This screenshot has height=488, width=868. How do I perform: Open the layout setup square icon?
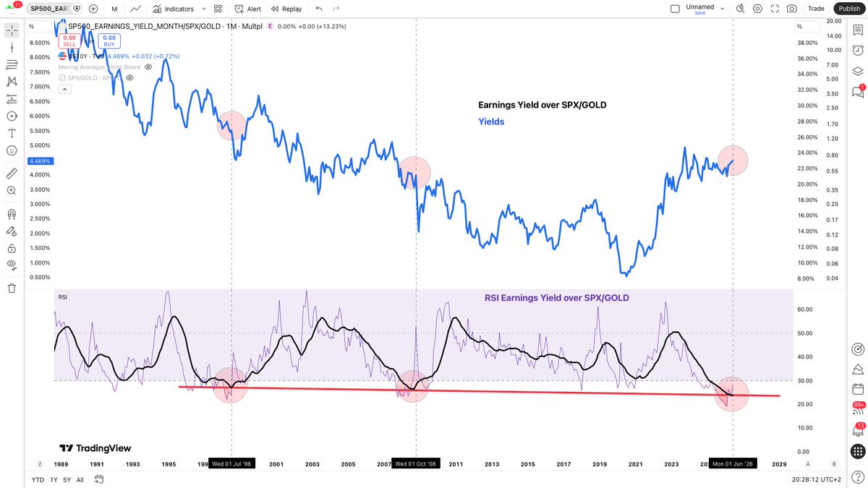675,9
